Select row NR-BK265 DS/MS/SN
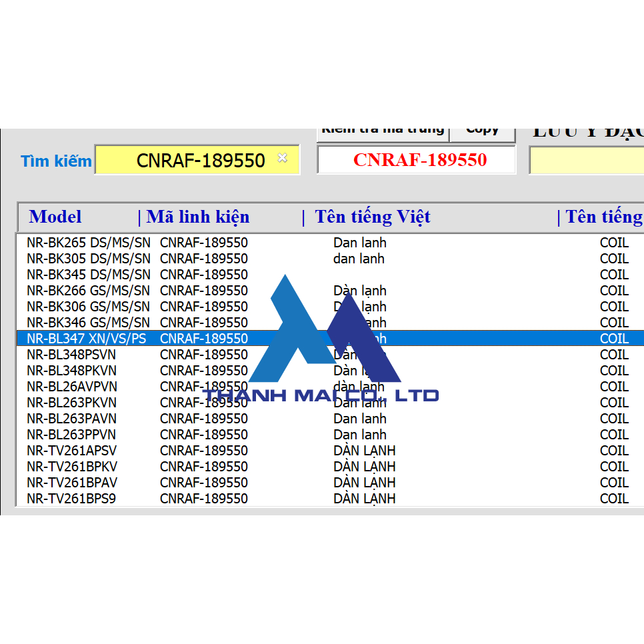 coord(88,243)
